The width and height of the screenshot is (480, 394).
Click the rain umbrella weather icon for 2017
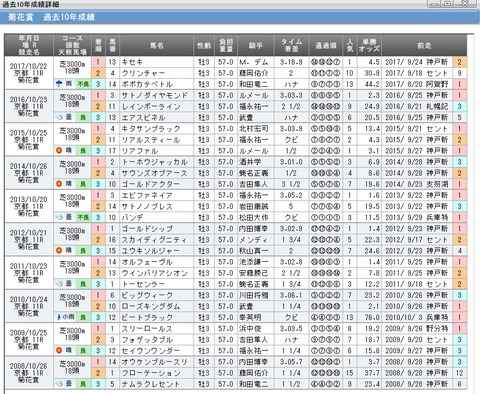click(x=59, y=84)
